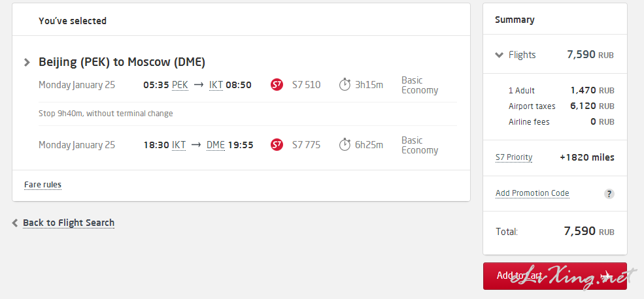This screenshot has height=299, width=644.
Task: Open the S7 Priority link
Action: (514, 157)
